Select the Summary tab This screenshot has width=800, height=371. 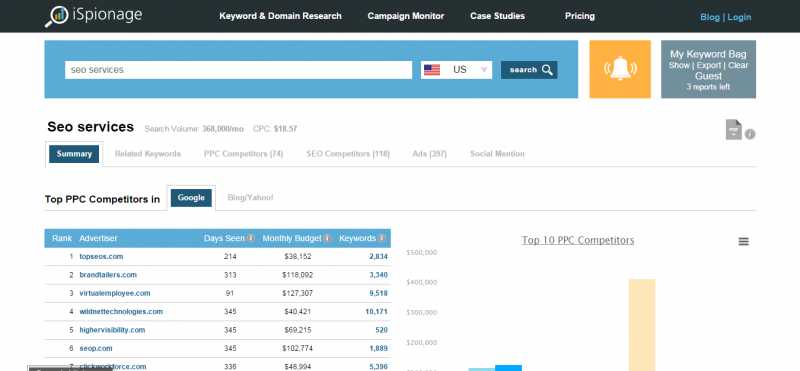tap(74, 154)
